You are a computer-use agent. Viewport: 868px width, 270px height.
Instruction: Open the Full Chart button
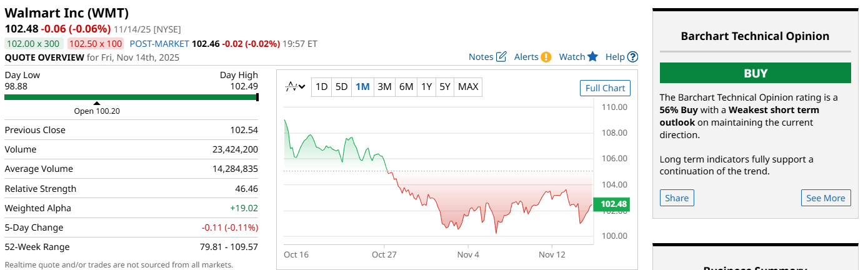pyautogui.click(x=605, y=88)
